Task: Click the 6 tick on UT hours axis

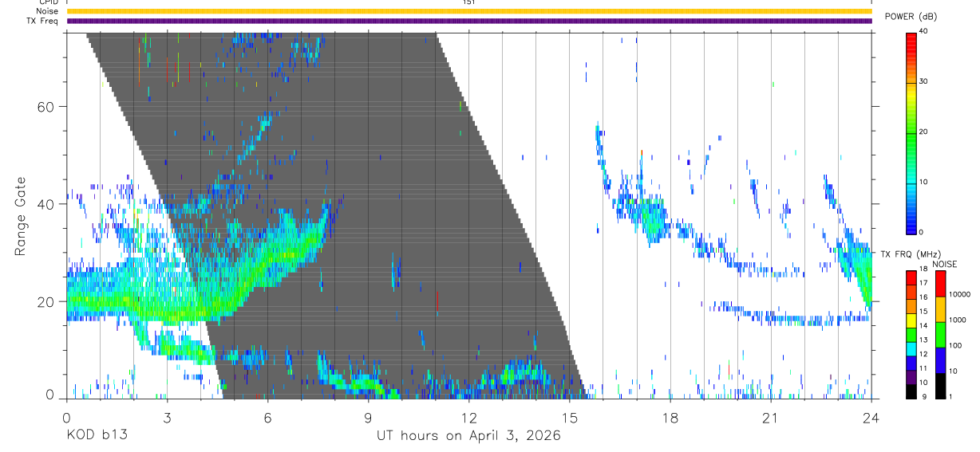Action: 267,418
